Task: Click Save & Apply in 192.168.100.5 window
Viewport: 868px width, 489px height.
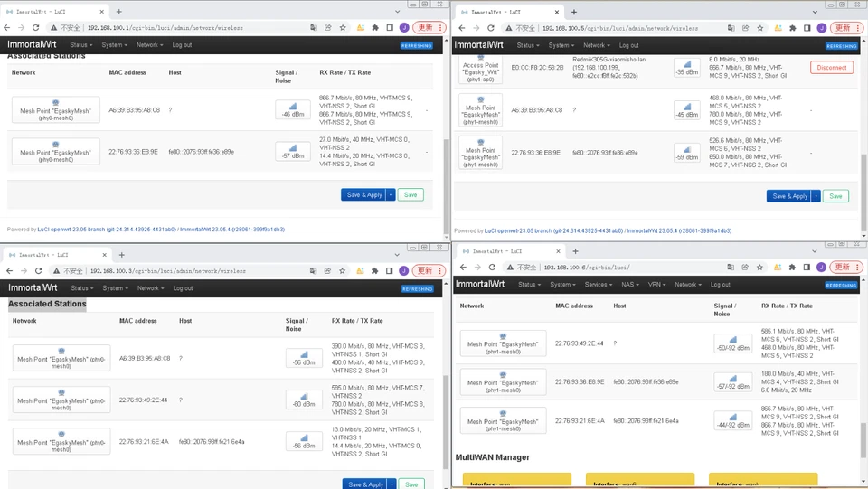Action: point(789,196)
